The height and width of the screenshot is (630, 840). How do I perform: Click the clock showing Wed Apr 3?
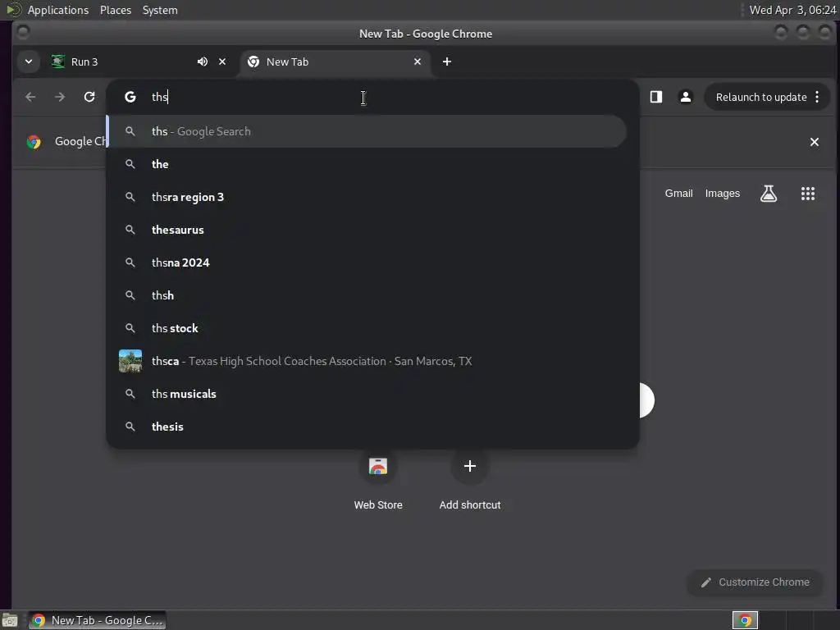(792, 10)
